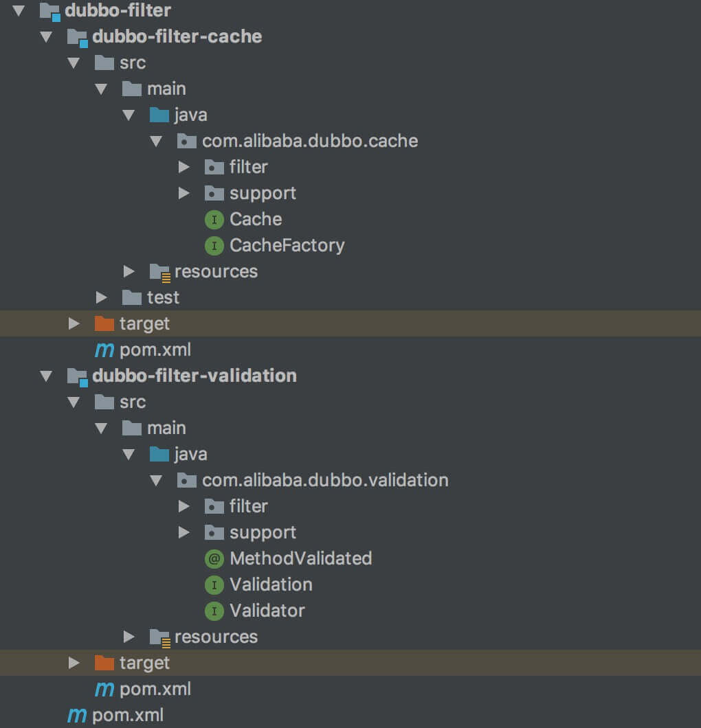Viewport: 701px width, 728px height.
Task: Select pom.xml under dubbo-filter-cache
Action: click(x=155, y=350)
